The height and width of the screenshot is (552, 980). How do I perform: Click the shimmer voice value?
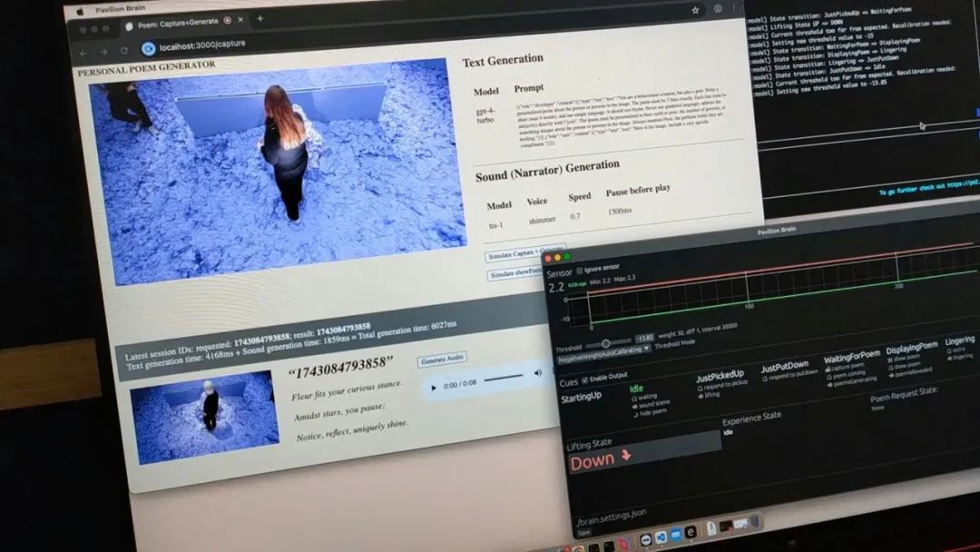(542, 220)
